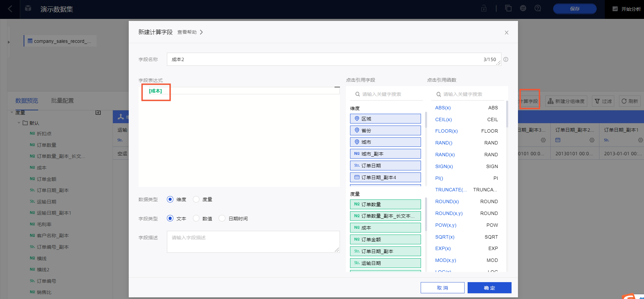
Task: Click the 字段描述 text area
Action: (x=253, y=242)
